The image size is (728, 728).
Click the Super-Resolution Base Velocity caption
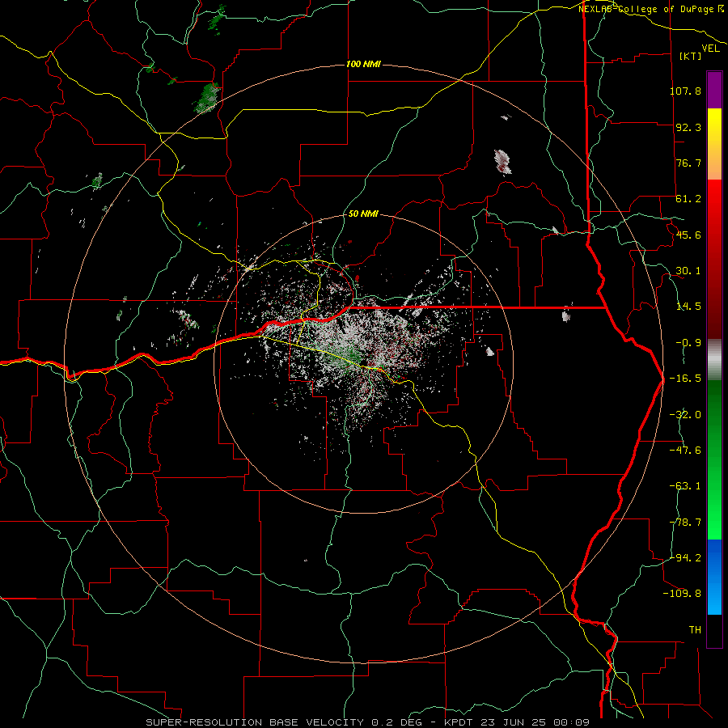pos(368,722)
